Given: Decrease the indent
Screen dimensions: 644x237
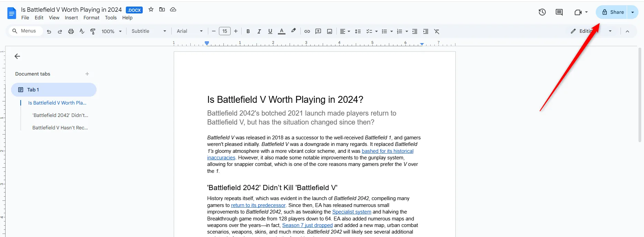Looking at the screenshot, I should (415, 31).
